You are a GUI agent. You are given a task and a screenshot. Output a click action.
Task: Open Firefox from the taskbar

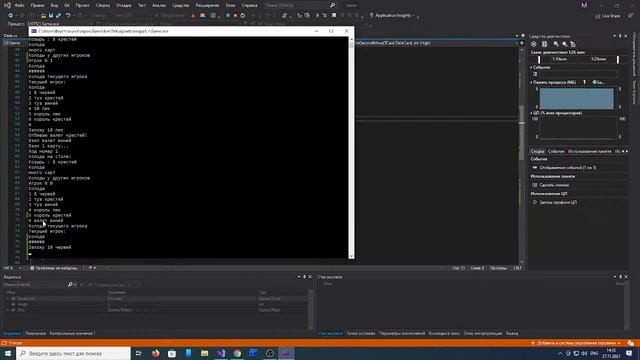click(x=156, y=353)
